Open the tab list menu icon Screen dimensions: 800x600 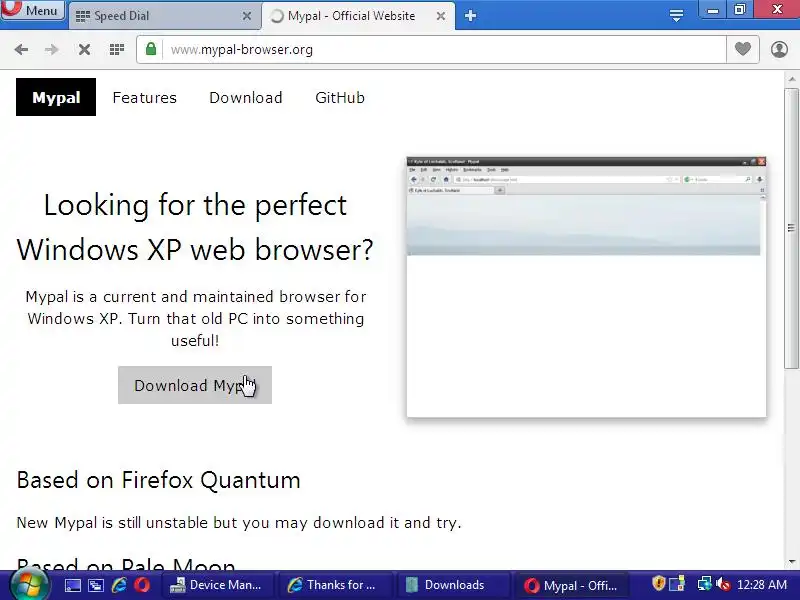pyautogui.click(x=676, y=16)
